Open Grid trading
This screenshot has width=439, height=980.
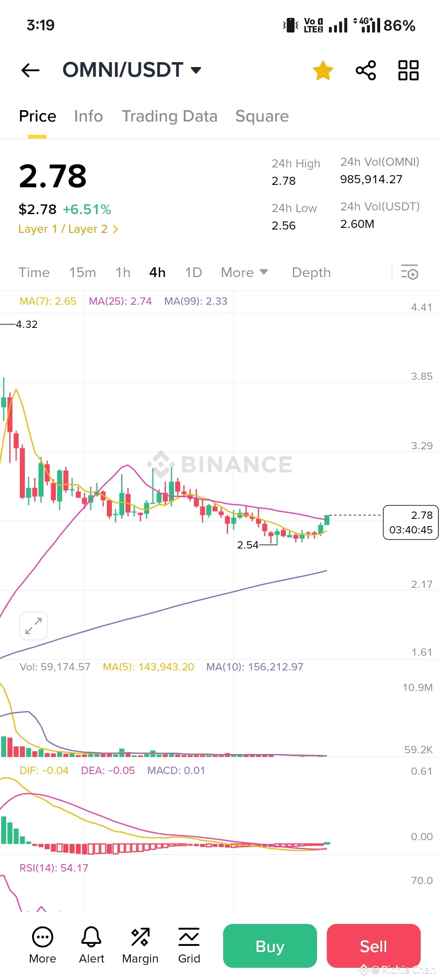189,946
